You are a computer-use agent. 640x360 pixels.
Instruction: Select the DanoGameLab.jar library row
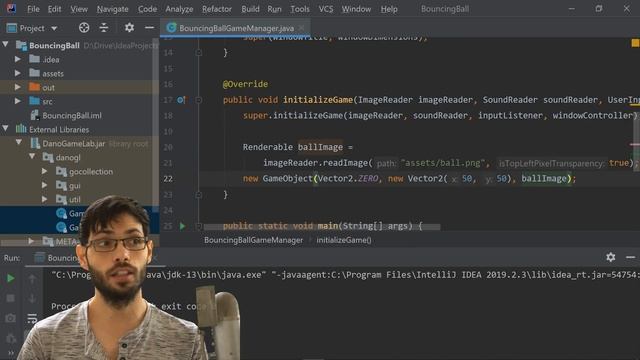[x=79, y=143]
